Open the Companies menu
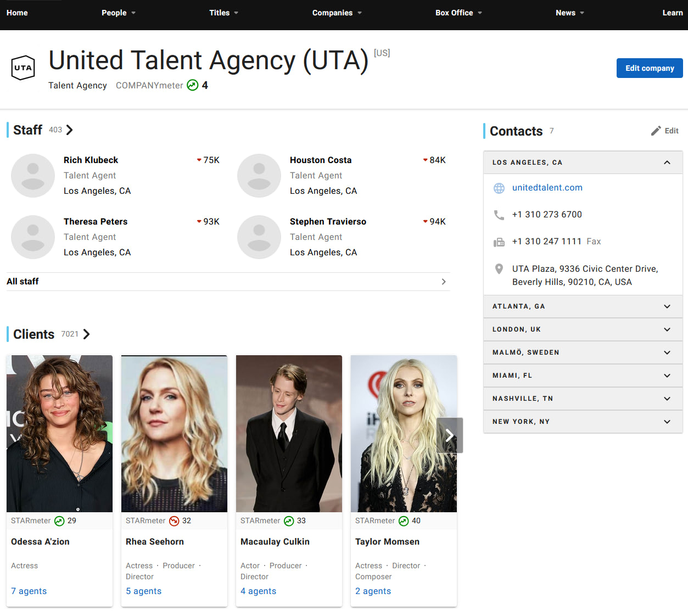The height and width of the screenshot is (616, 688). (337, 13)
